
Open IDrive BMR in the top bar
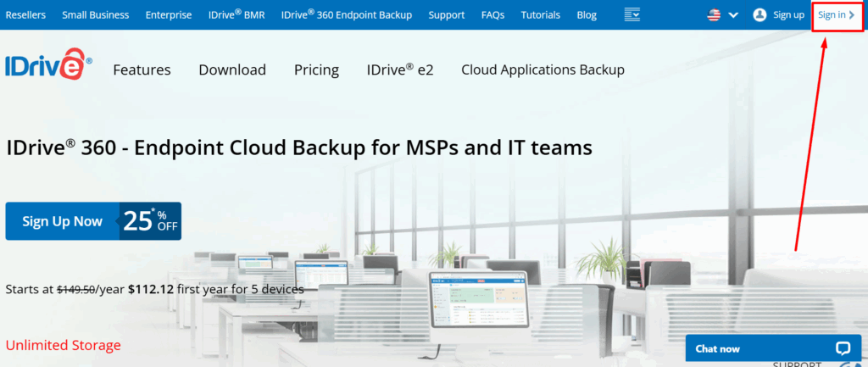tap(236, 15)
